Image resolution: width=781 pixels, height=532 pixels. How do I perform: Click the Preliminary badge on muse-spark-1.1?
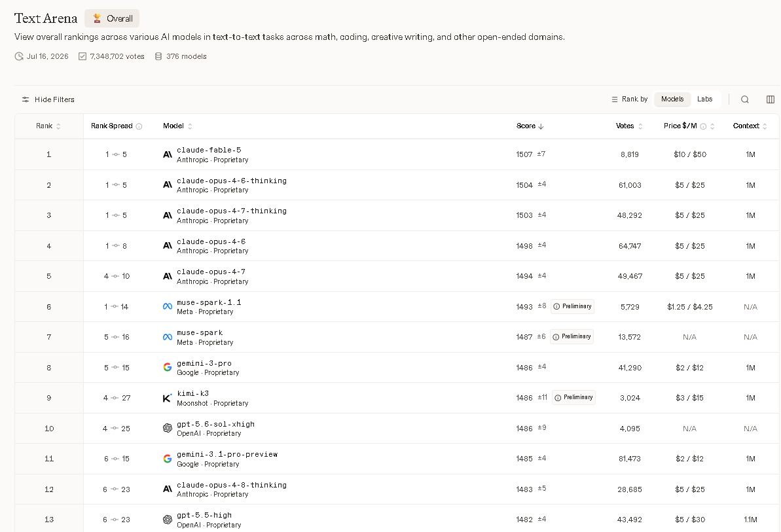[572, 306]
